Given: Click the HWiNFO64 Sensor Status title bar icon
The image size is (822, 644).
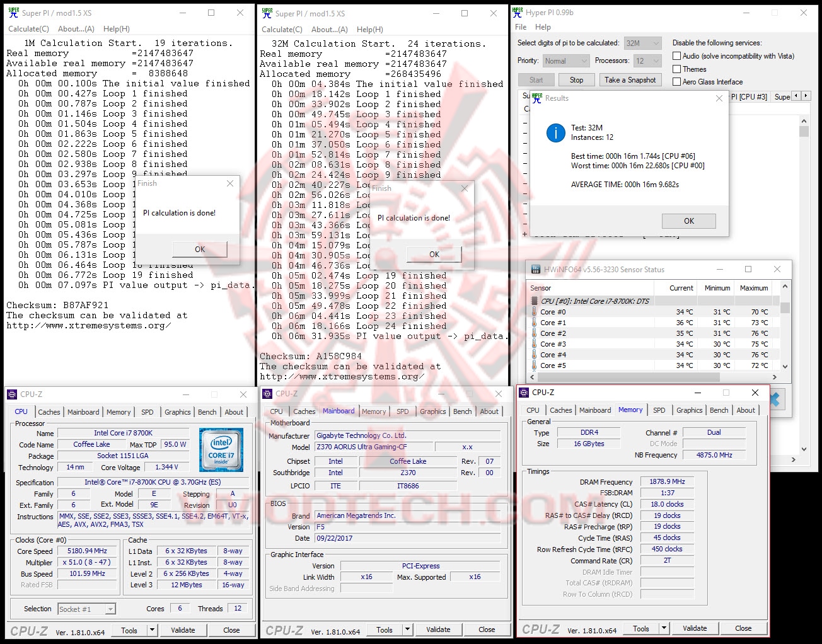Looking at the screenshot, I should click(536, 270).
